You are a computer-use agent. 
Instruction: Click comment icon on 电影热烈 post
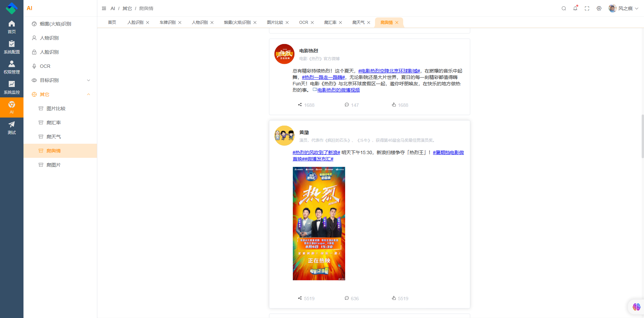click(347, 105)
